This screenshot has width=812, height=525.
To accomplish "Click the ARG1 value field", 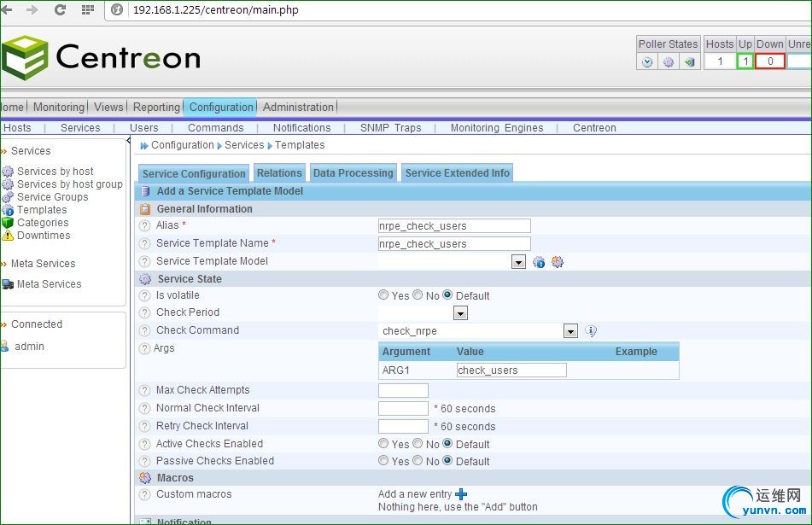I will point(511,370).
